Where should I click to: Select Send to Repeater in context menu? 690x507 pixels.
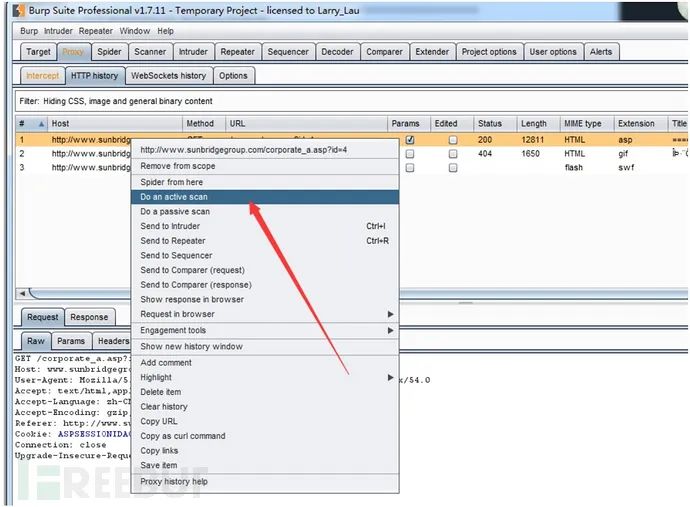tap(265, 241)
